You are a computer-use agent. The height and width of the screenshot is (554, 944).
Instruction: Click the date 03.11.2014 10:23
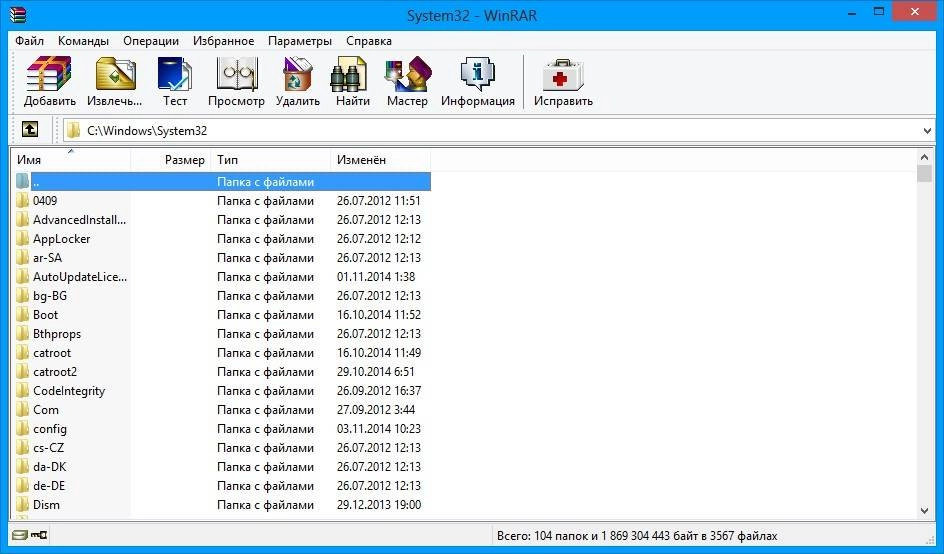(x=379, y=429)
